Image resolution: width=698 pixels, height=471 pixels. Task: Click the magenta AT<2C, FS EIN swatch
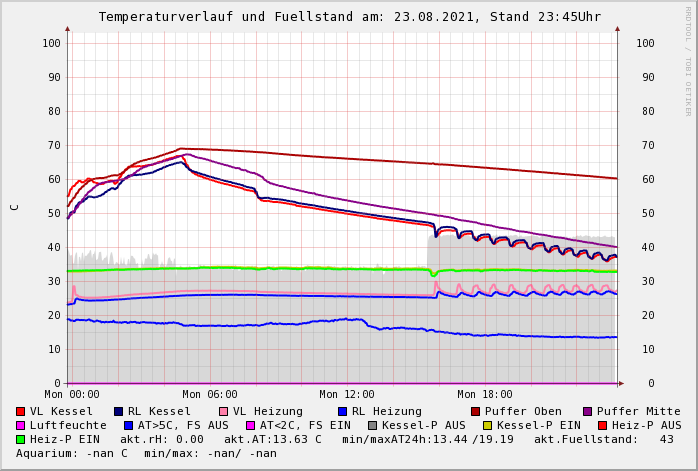[x=251, y=426]
